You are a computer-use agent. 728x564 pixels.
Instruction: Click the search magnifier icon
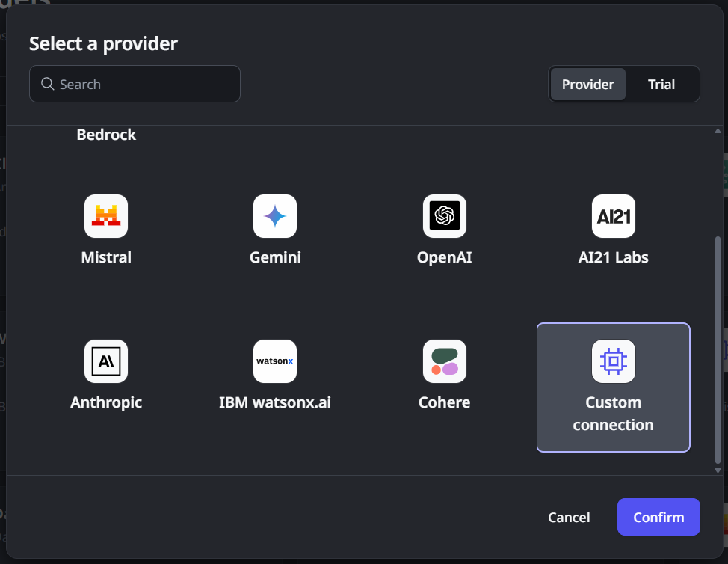pos(47,84)
